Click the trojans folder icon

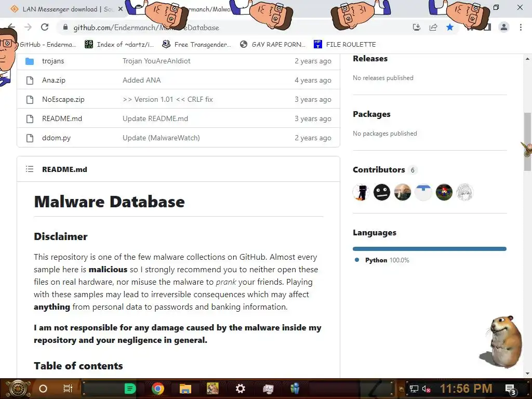point(30,61)
